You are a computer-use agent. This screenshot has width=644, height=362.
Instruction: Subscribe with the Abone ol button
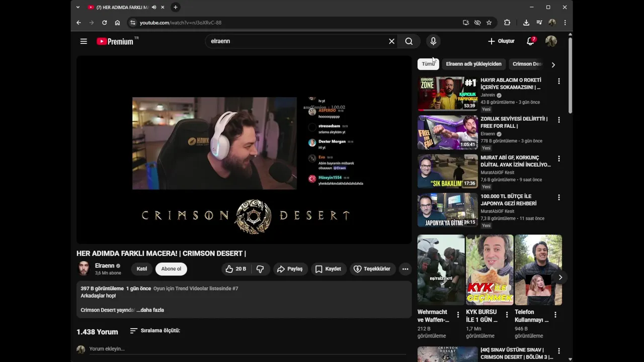171,269
